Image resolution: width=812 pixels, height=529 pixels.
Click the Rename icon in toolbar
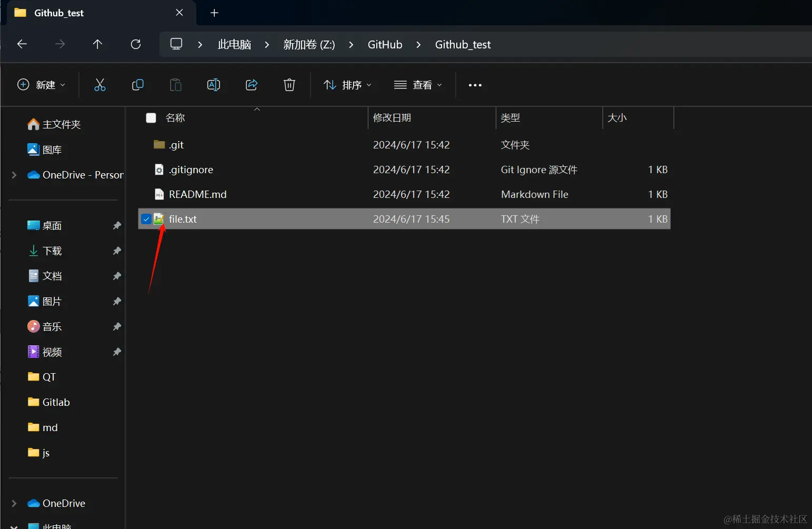214,85
